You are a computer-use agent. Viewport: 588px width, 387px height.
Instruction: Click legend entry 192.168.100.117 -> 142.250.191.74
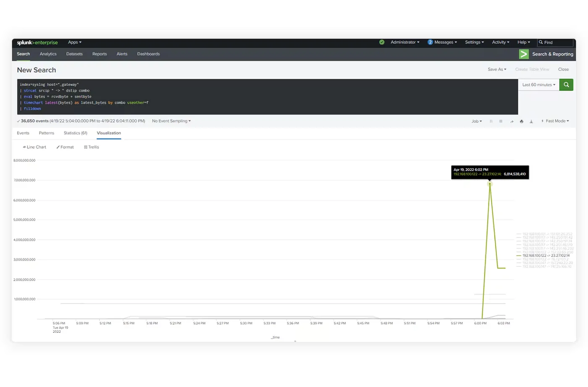tap(544, 241)
